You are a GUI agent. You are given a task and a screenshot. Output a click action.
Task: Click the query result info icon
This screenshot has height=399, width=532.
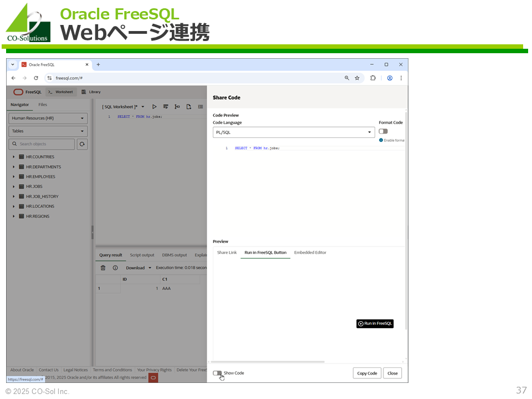coord(115,268)
